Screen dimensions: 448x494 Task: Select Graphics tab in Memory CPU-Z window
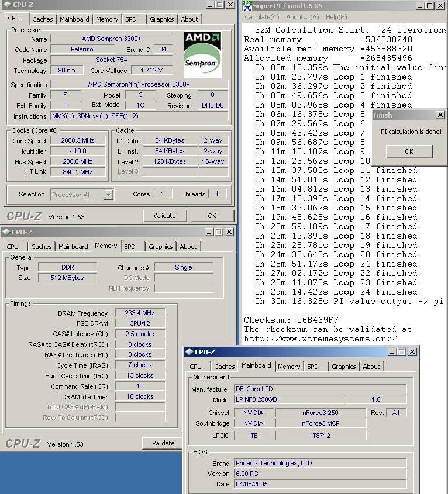pos(160,247)
